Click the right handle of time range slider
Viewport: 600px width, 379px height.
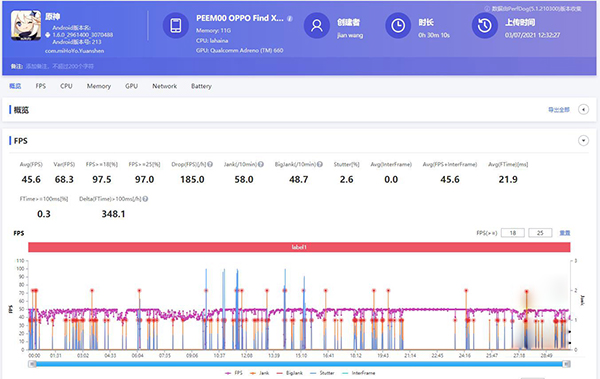(x=567, y=364)
